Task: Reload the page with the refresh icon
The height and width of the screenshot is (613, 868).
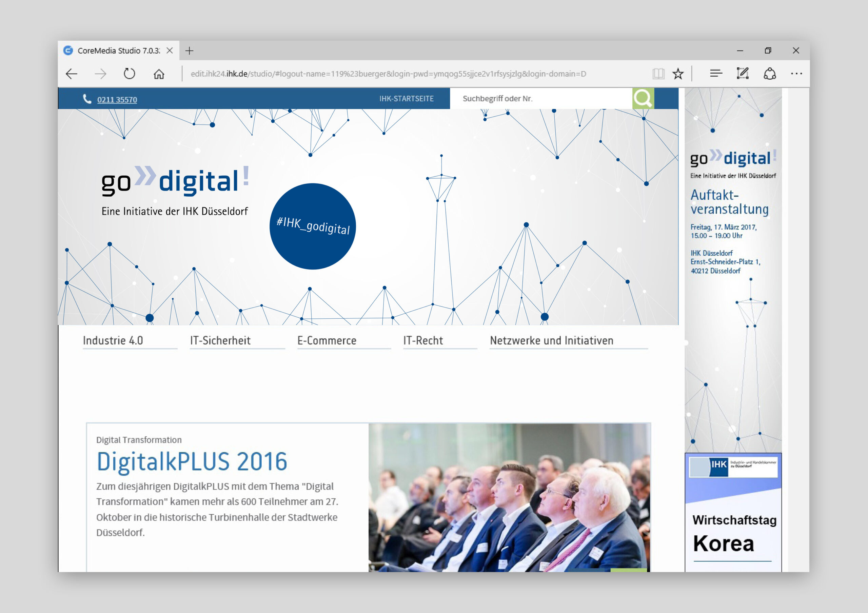Action: click(x=129, y=73)
